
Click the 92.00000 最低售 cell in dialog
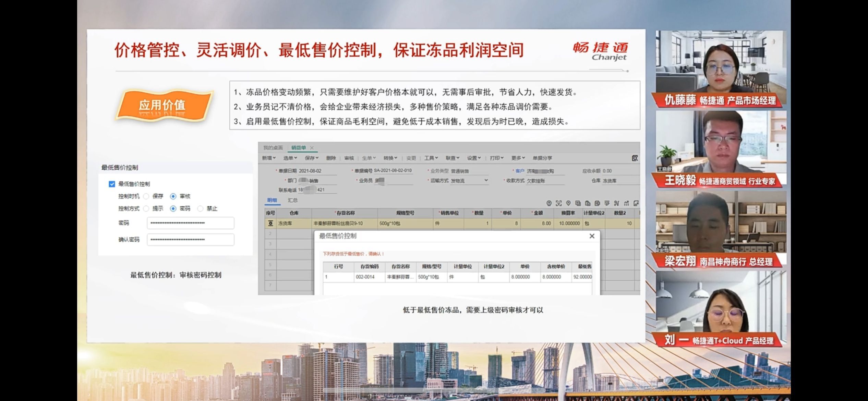[x=582, y=277]
